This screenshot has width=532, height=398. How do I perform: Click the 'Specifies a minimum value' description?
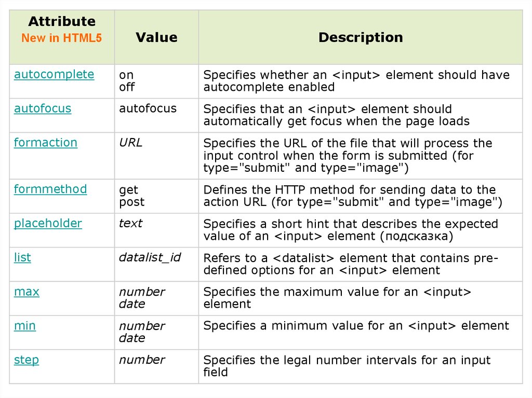pos(356,326)
